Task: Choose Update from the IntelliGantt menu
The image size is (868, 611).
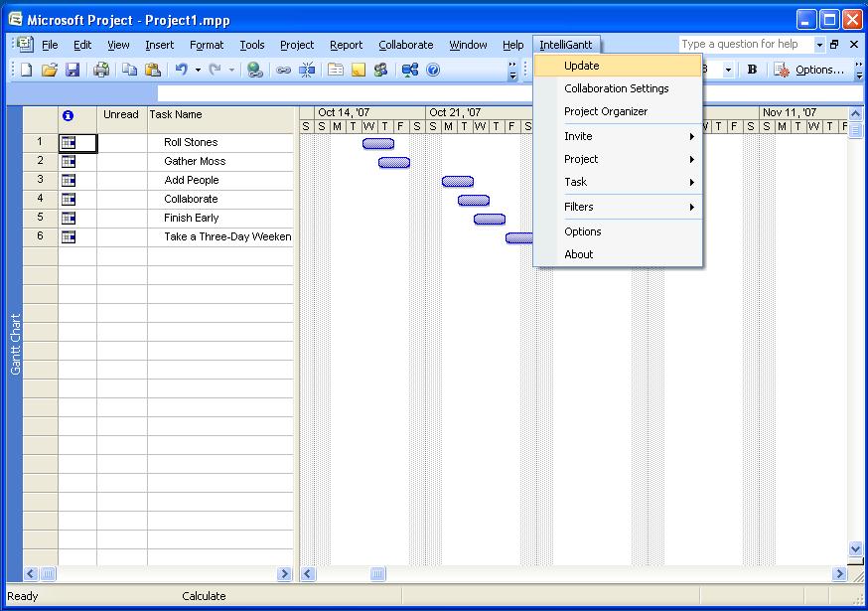Action: (x=619, y=66)
